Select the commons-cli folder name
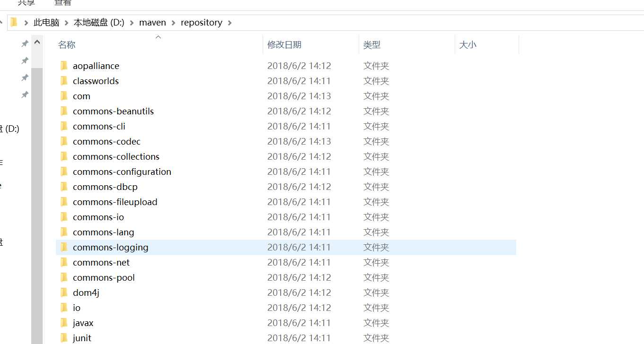The width and height of the screenshot is (644, 344). click(x=99, y=126)
